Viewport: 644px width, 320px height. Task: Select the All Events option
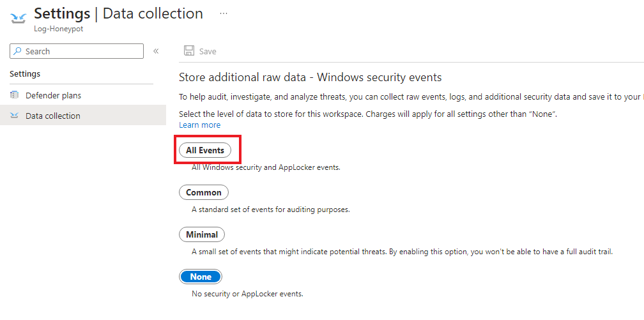coord(205,150)
